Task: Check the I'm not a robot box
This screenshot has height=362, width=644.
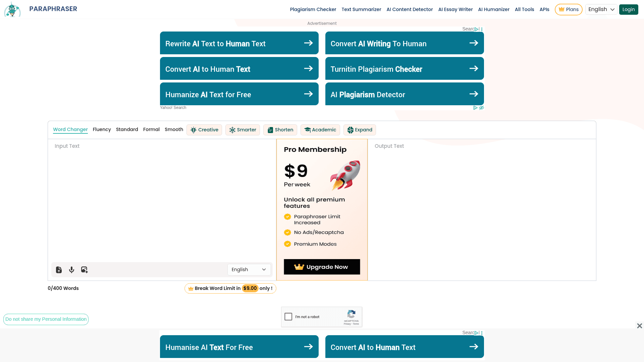Action: click(288, 317)
